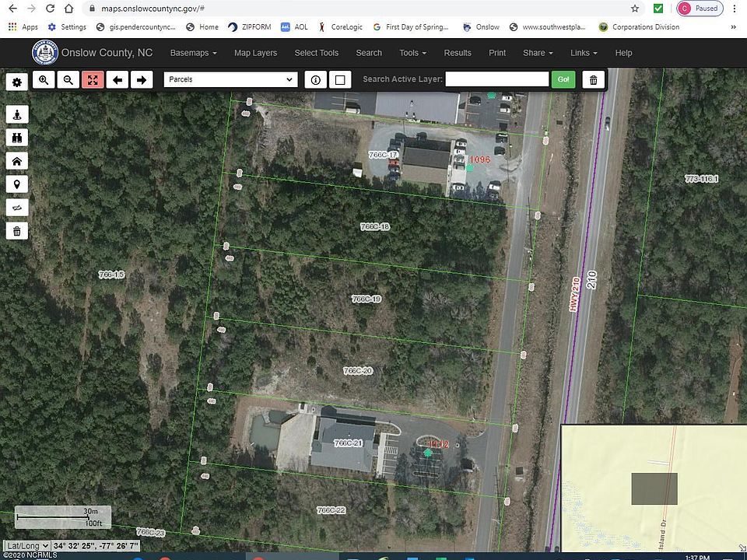Screen dimensions: 747x560
Task: Go to previous map extent arrow
Action: [x=117, y=80]
